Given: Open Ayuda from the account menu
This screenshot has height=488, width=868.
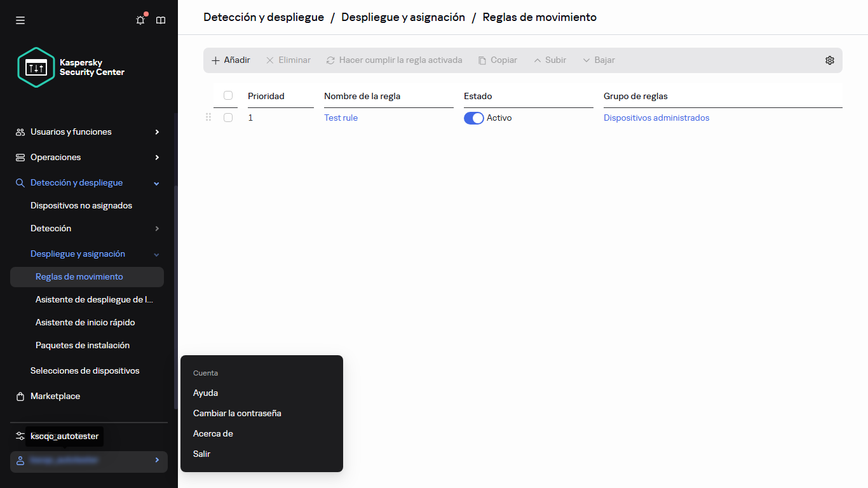Looking at the screenshot, I should pyautogui.click(x=205, y=393).
